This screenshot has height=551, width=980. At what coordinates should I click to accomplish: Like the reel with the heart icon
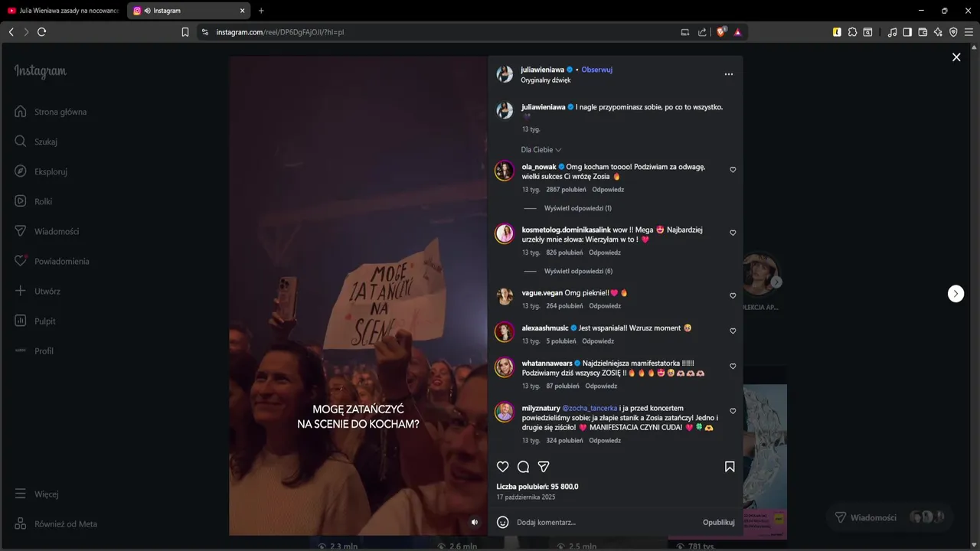click(503, 467)
